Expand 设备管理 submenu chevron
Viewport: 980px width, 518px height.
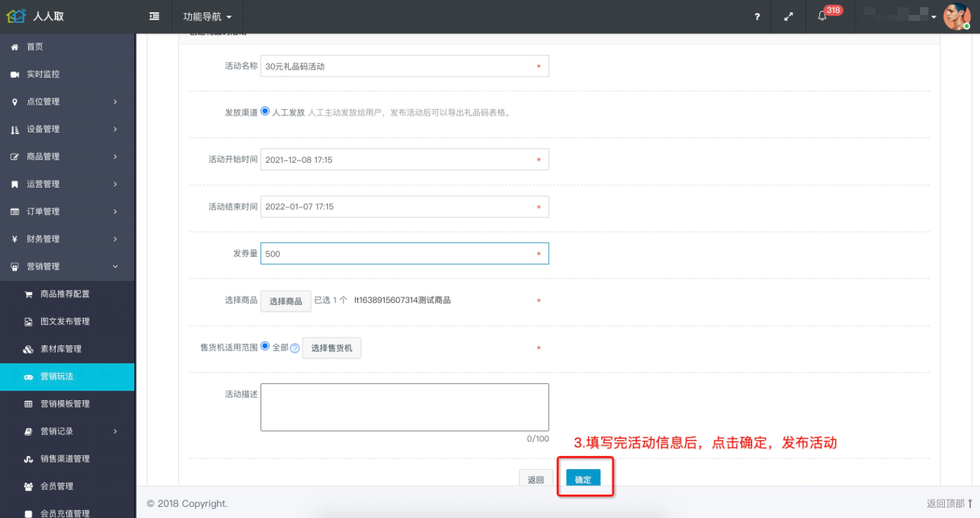[x=115, y=129]
